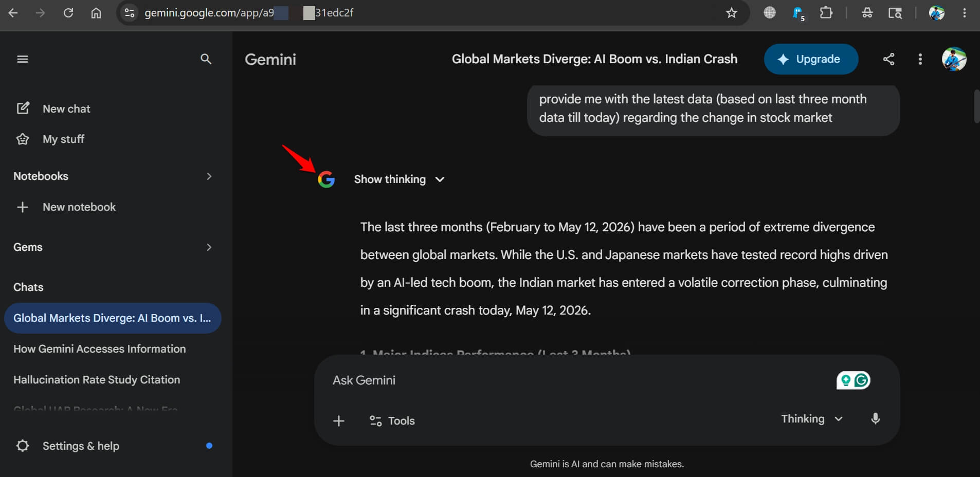Open Hallucination Rate Study Citation chat

point(97,380)
